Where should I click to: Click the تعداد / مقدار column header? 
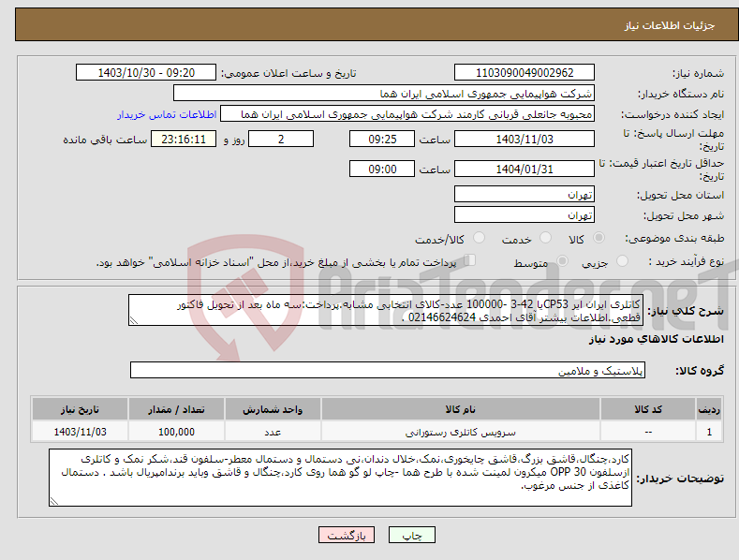pyautogui.click(x=176, y=409)
